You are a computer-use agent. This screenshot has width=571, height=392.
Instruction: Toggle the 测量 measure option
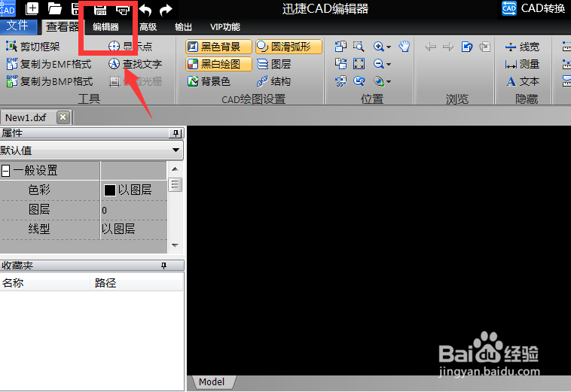pos(522,64)
